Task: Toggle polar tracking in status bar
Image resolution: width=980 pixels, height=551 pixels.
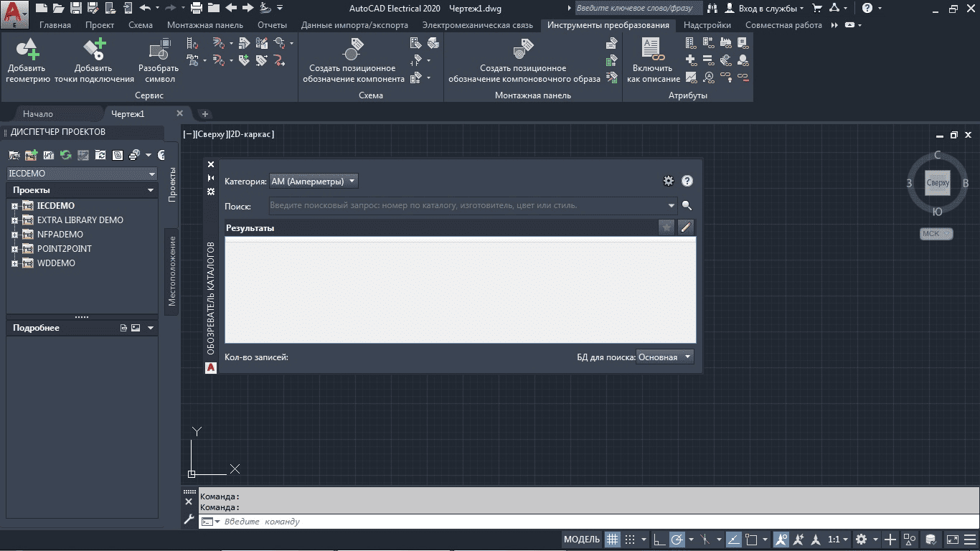Action: point(677,539)
